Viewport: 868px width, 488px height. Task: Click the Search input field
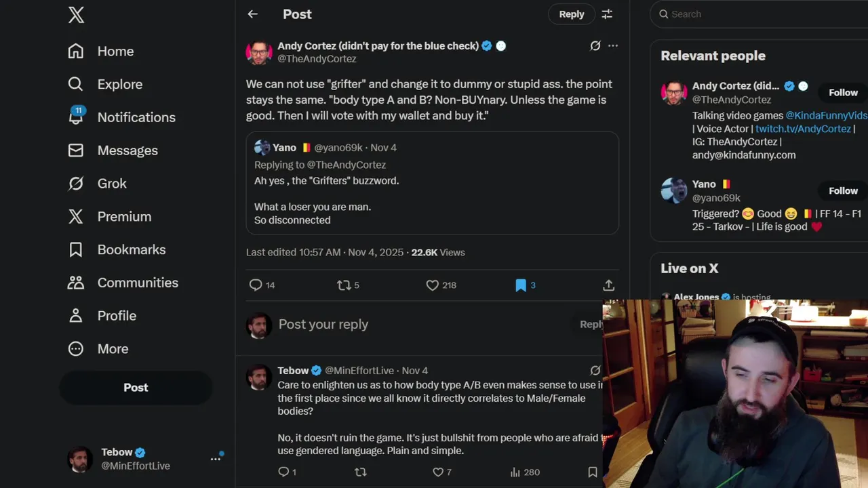[x=759, y=14]
